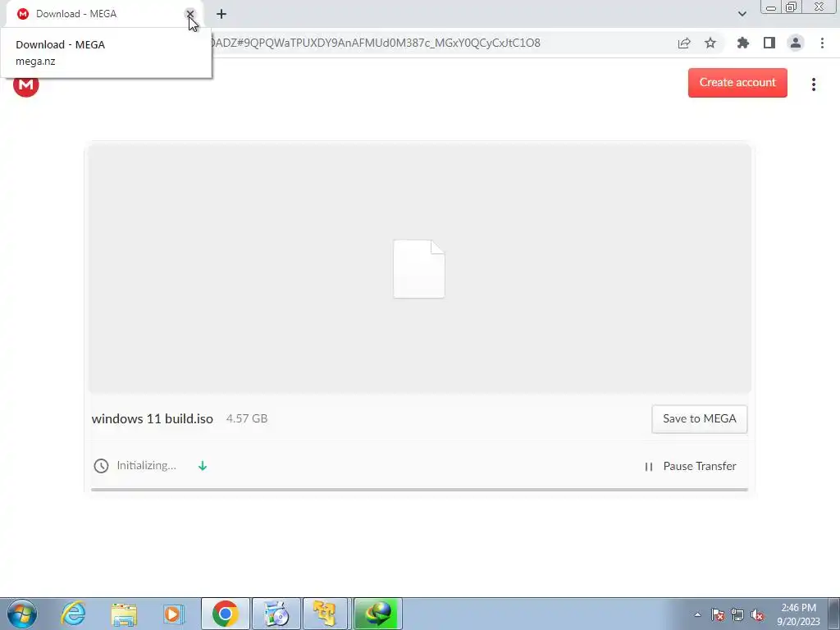This screenshot has height=630, width=840.
Task: Click Action Center flag tray icon
Action: click(718, 614)
